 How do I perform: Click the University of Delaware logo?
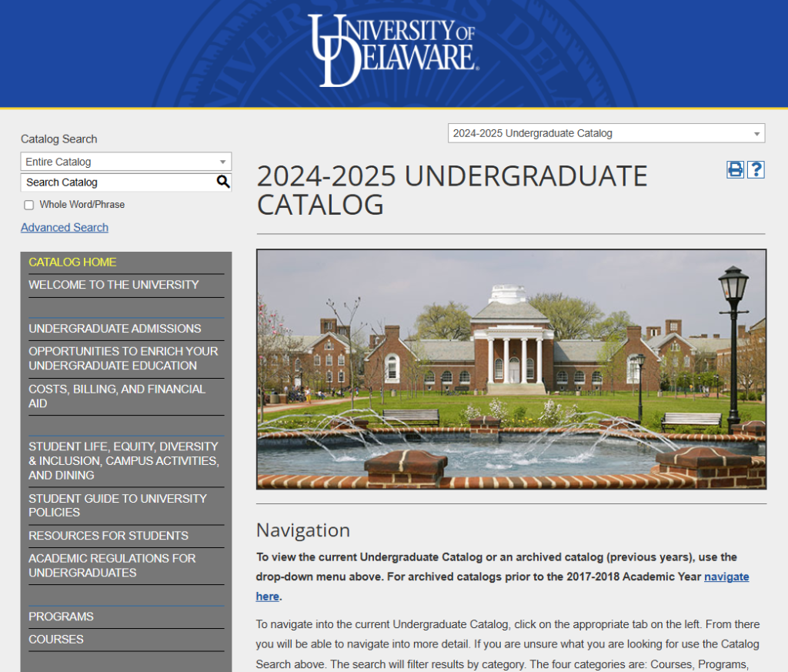point(392,50)
